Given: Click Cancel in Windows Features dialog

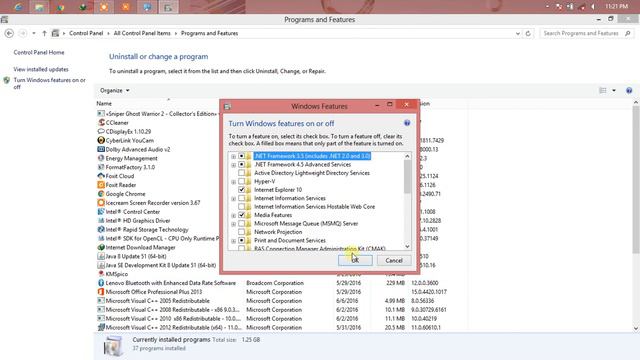Looking at the screenshot, I should coord(394,260).
